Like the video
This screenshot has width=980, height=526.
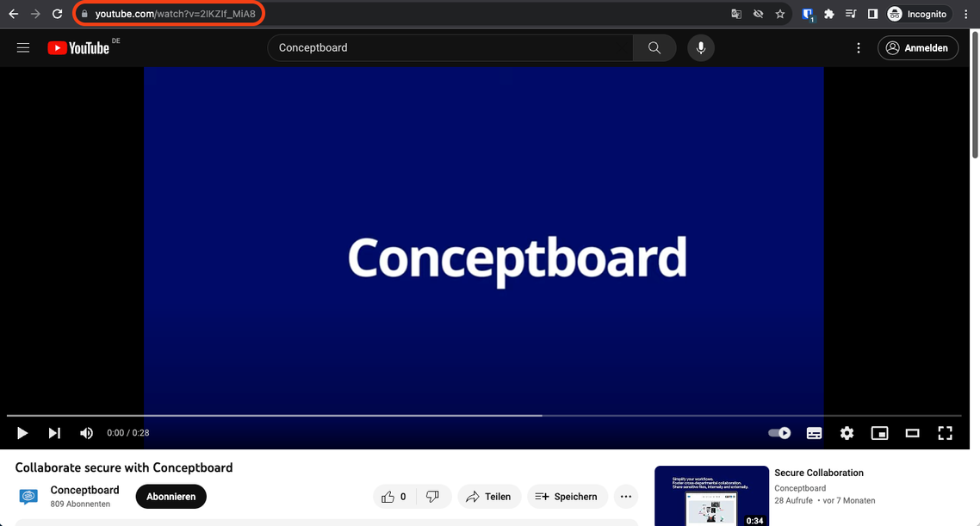(x=394, y=497)
